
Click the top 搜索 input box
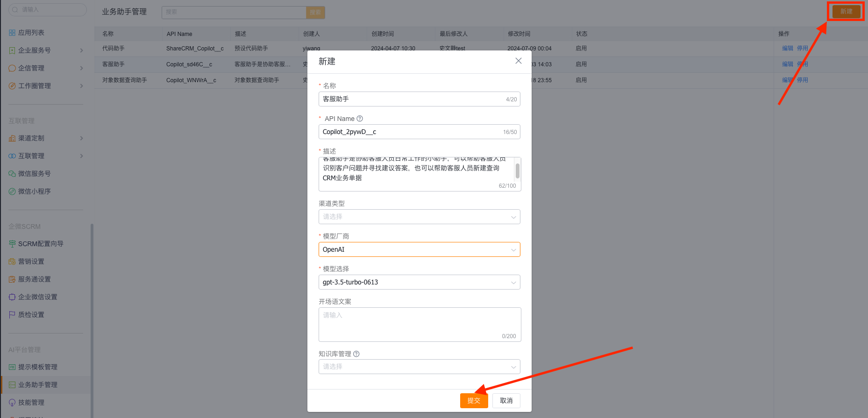pyautogui.click(x=234, y=12)
